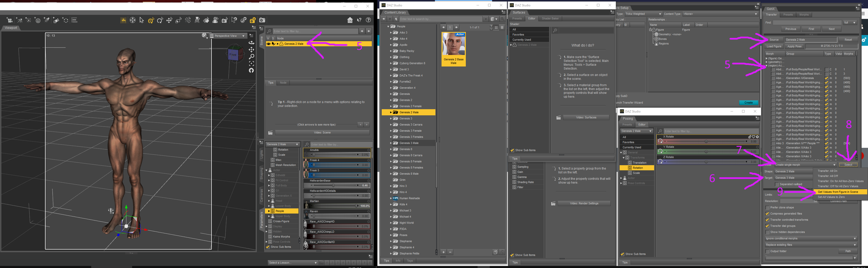The image size is (868, 268).
Task: Open the GenX Find 'full' dropdown
Action: coord(850,23)
